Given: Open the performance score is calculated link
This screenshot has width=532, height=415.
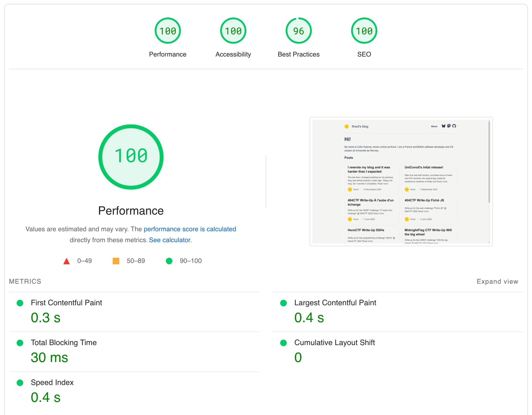Looking at the screenshot, I should [x=190, y=229].
